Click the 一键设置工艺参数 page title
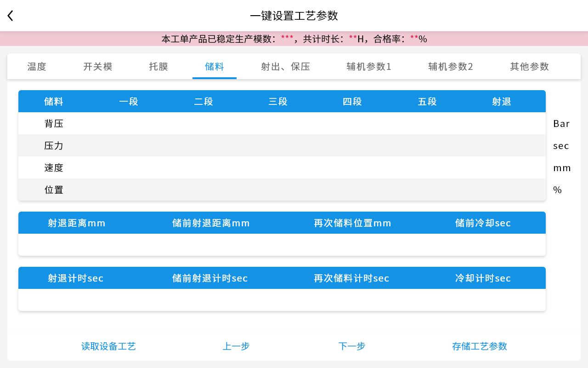This screenshot has width=588, height=368. 294,16
